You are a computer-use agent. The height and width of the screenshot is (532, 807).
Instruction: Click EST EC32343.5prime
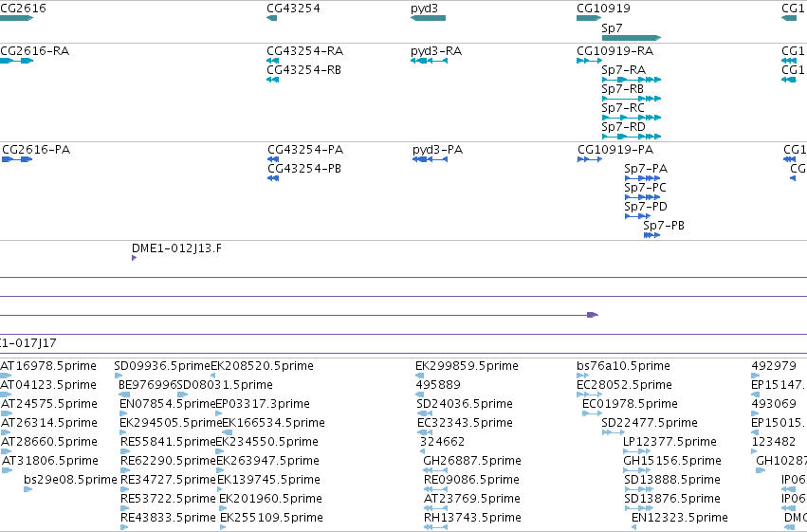[x=466, y=423]
